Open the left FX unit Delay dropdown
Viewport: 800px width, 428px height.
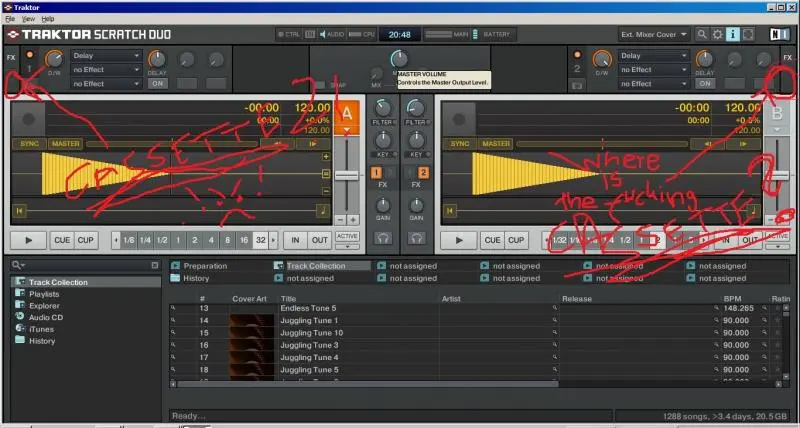coord(105,56)
